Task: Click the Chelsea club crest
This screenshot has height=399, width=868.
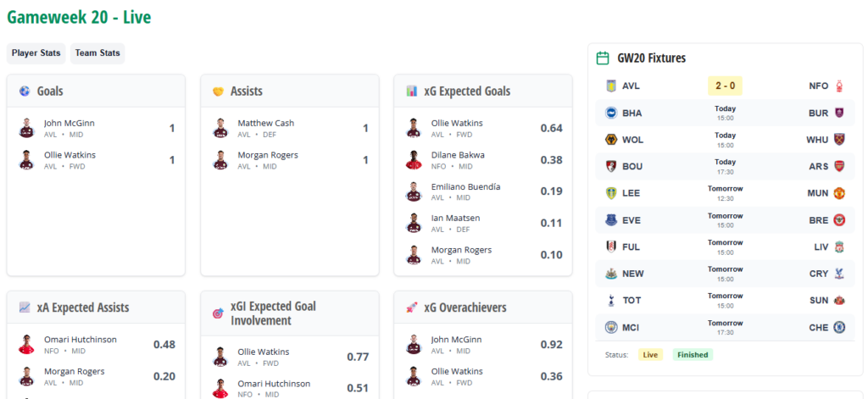Action: [839, 327]
